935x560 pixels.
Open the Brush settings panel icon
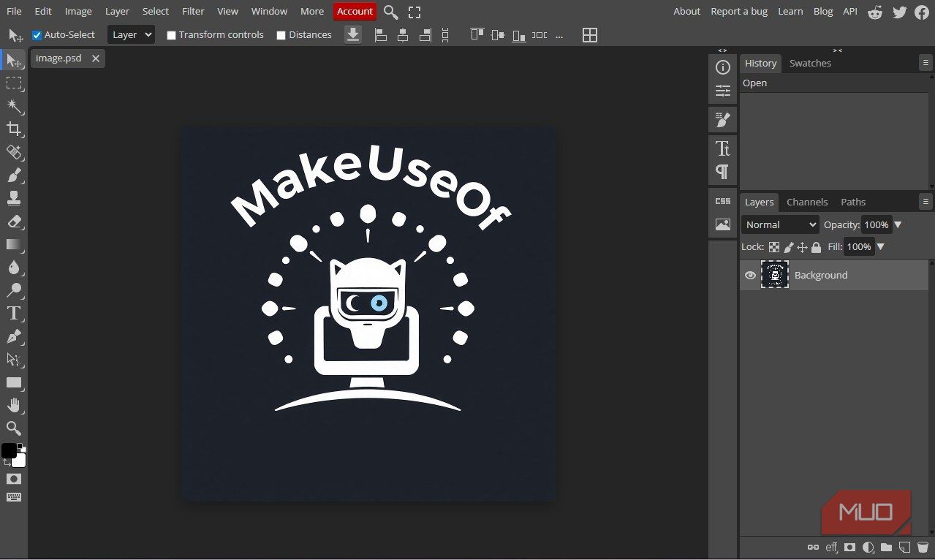tap(723, 120)
